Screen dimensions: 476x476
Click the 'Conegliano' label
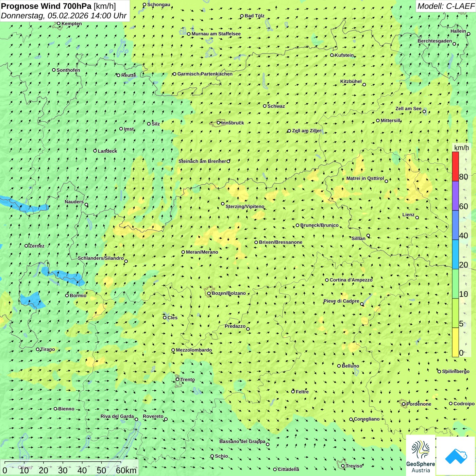367,419
